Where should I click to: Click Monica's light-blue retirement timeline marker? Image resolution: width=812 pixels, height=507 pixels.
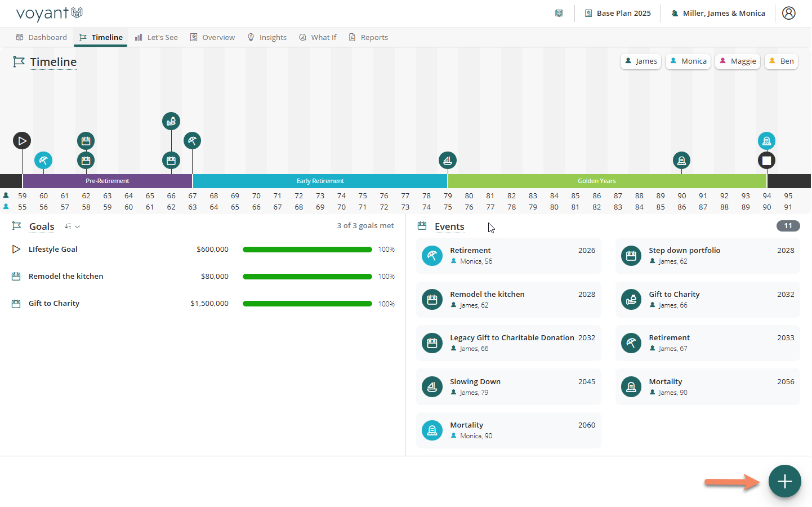[43, 161]
